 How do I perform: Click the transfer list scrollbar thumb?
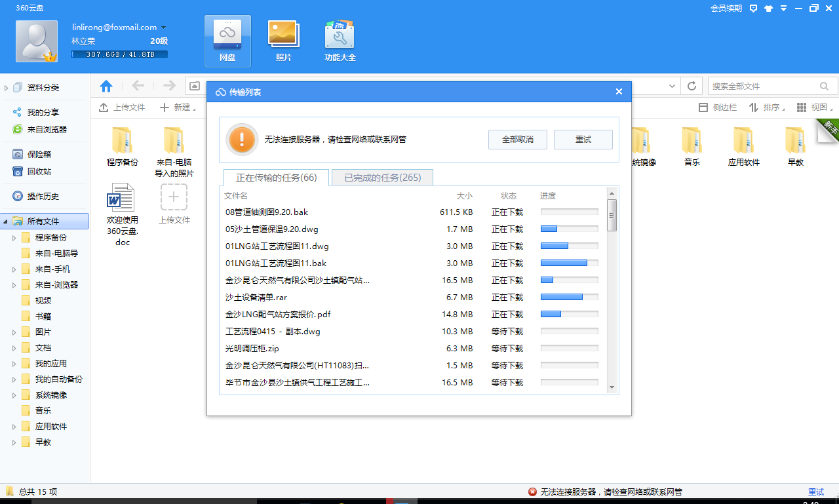pyautogui.click(x=612, y=215)
